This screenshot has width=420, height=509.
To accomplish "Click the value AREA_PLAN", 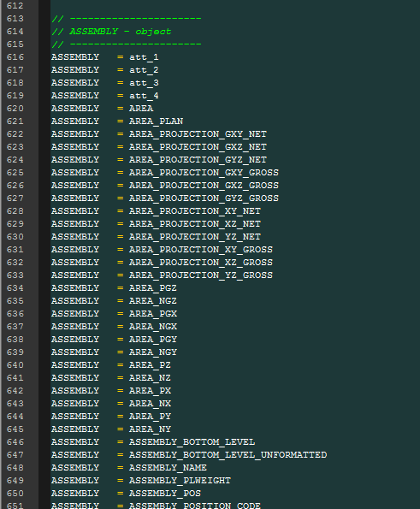I will tap(157, 121).
